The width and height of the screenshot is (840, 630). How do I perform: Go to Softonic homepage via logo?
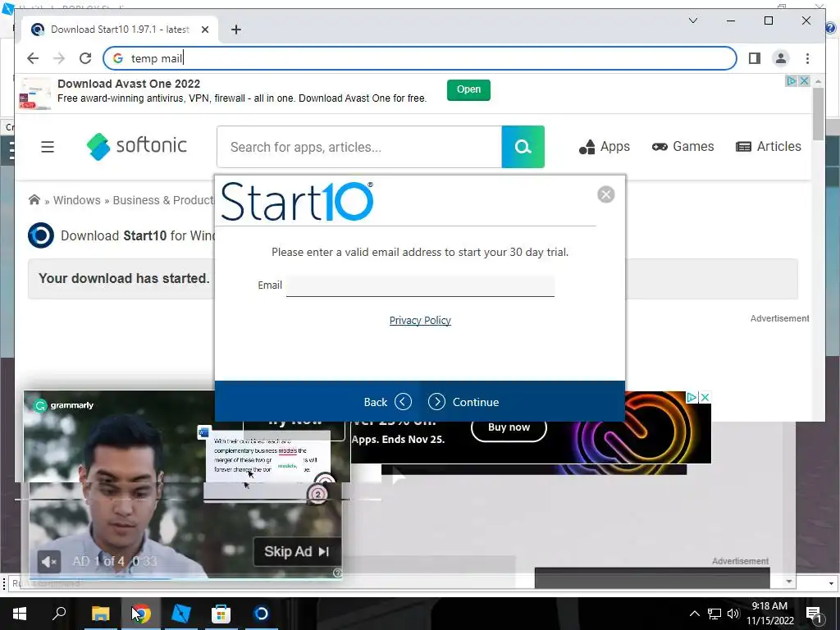click(137, 146)
